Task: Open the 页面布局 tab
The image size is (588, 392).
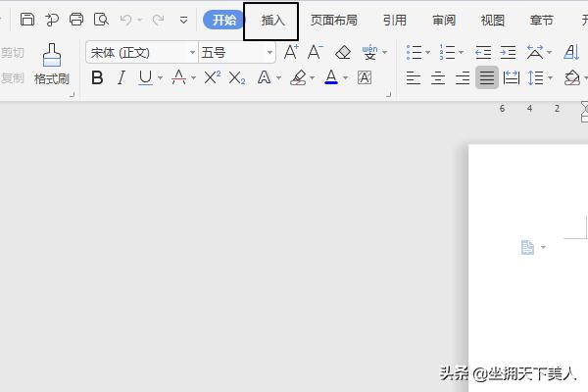Action: 334,21
